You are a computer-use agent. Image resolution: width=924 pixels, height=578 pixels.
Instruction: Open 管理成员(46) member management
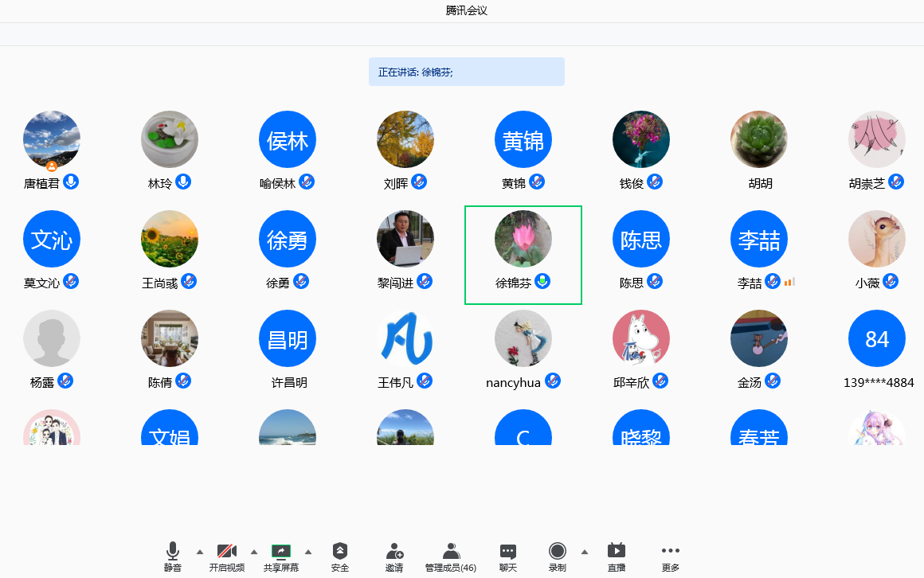(451, 551)
